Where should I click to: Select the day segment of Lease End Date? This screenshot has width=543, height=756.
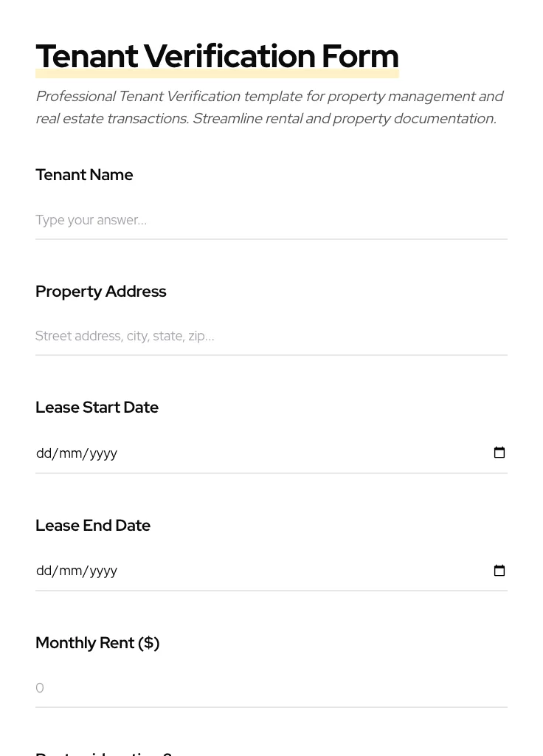point(43,571)
